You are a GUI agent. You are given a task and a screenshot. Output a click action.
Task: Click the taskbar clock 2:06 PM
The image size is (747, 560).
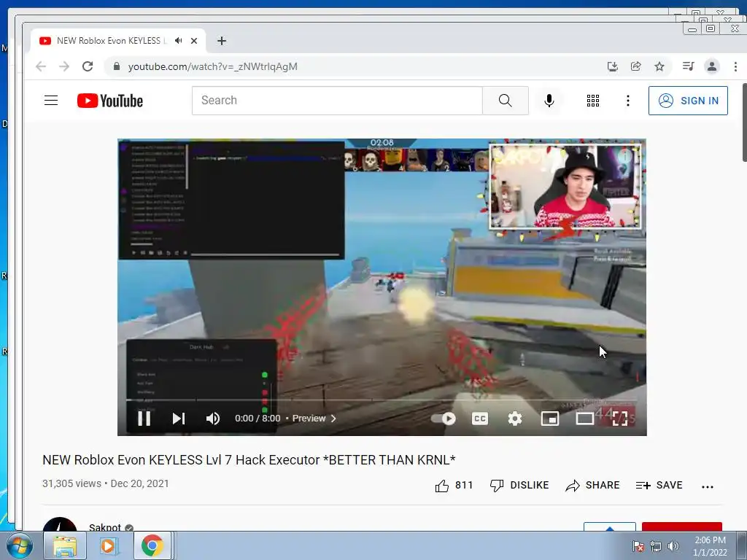[710, 546]
